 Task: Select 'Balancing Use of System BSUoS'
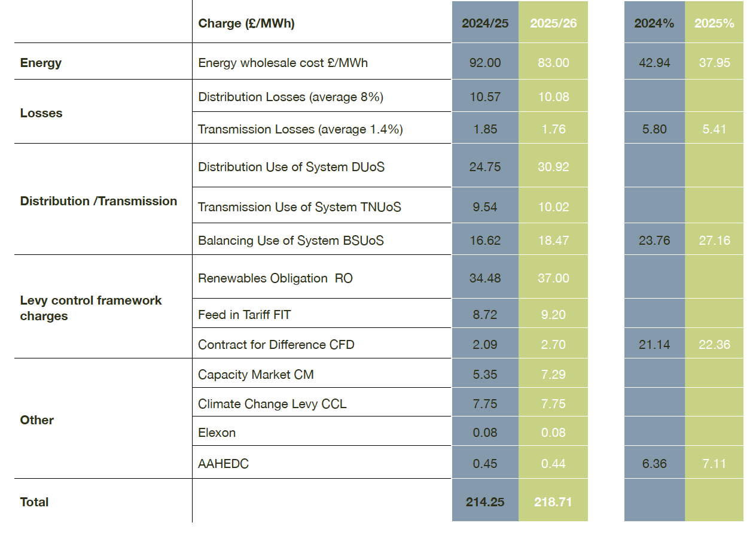[x=291, y=241]
